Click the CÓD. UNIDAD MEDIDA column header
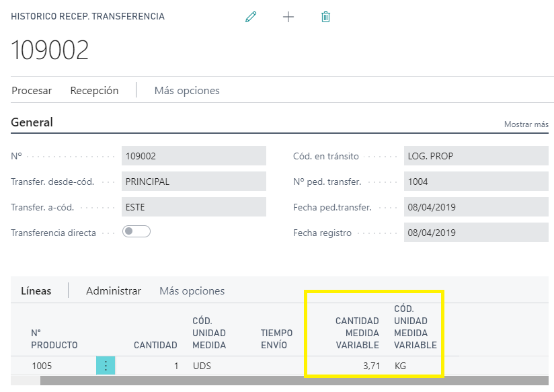 [209, 333]
